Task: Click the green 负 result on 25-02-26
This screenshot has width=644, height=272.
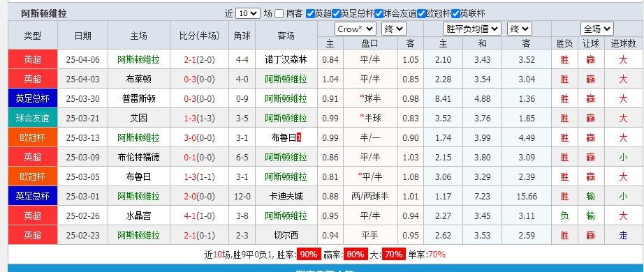Action: (565, 216)
